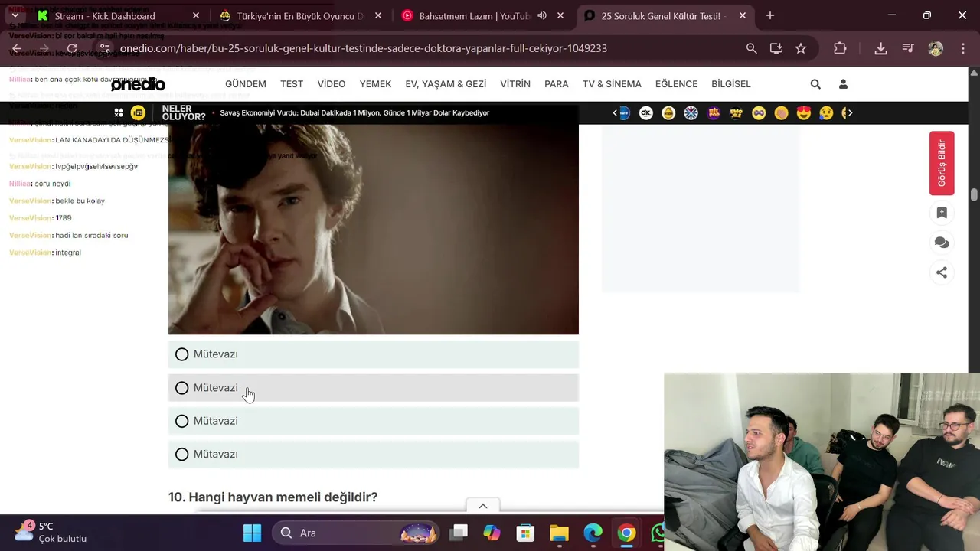Open the EĞLENCE menu item
Viewport: 980px width, 551px height.
pos(676,84)
